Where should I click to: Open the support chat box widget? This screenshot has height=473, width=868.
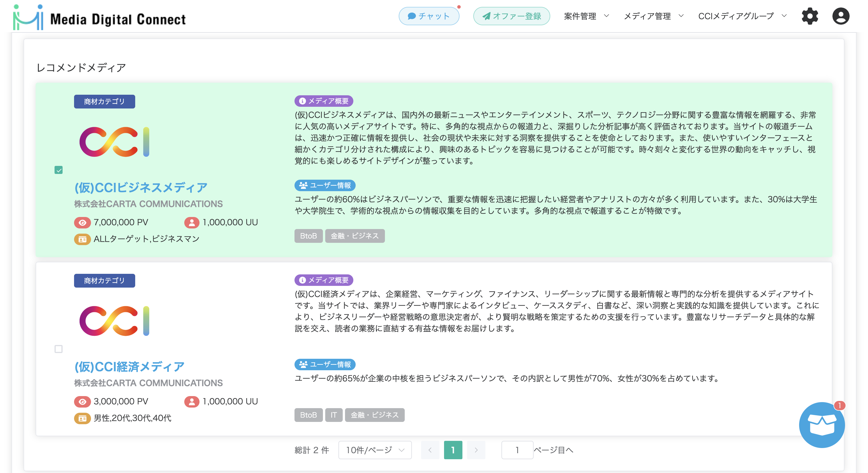point(821,425)
